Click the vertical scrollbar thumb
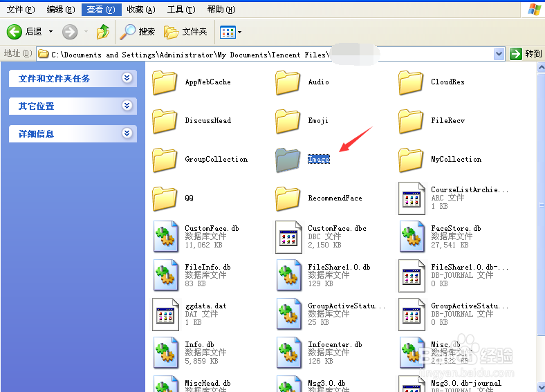This screenshot has width=545, height=392. pyautogui.click(x=541, y=205)
